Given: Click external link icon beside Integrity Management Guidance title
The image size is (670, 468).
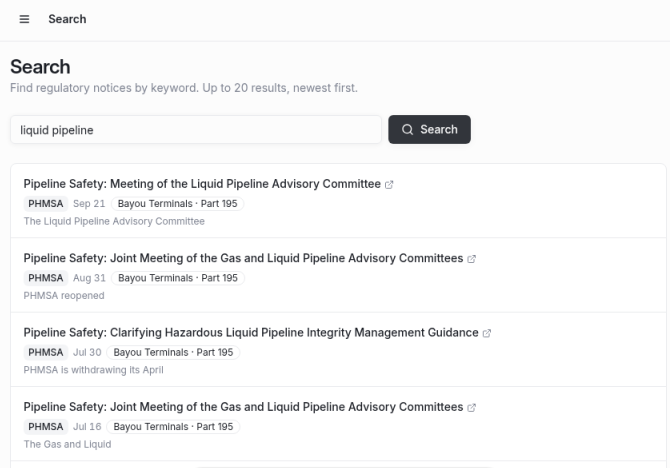Looking at the screenshot, I should click(x=487, y=333).
